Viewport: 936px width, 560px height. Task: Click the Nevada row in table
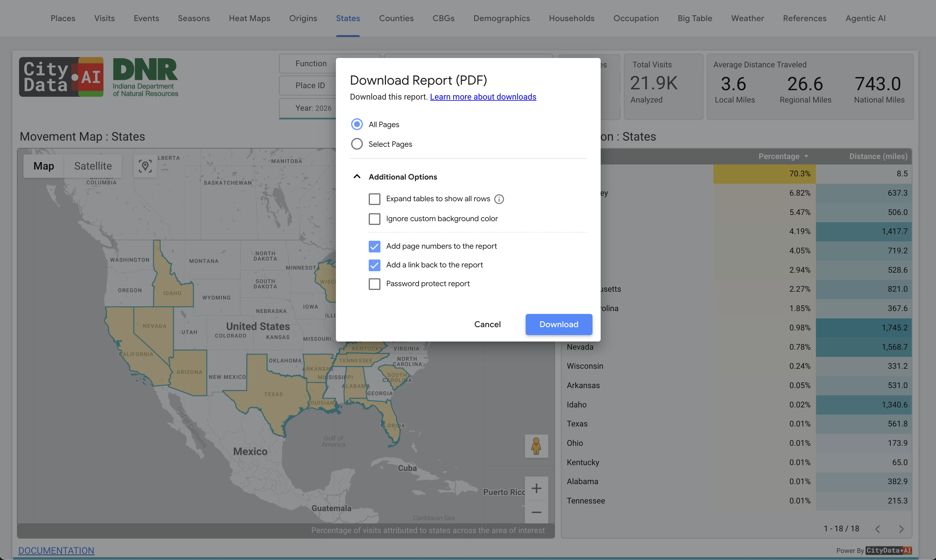tap(737, 347)
